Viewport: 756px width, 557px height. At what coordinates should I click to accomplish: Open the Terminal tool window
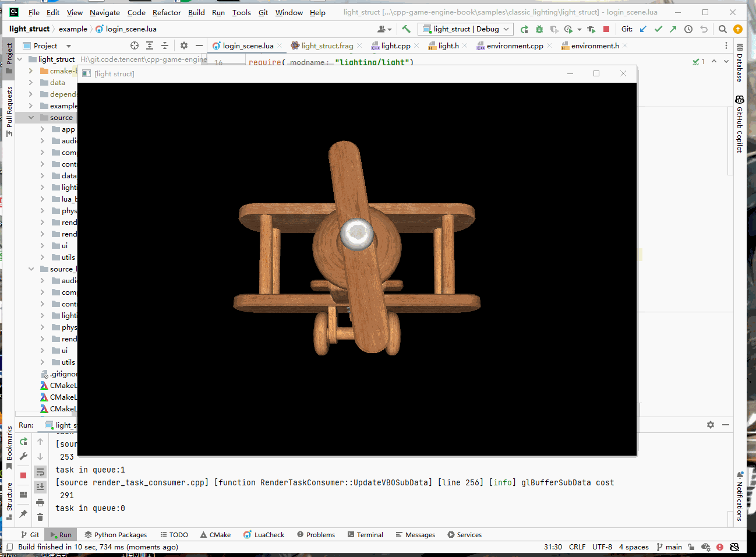365,535
